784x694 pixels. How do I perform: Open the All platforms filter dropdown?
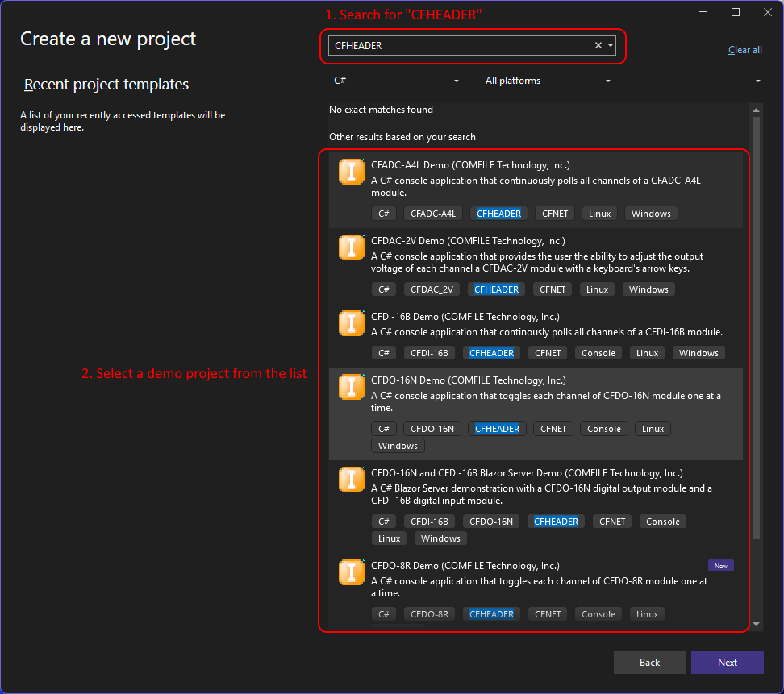[x=548, y=81]
